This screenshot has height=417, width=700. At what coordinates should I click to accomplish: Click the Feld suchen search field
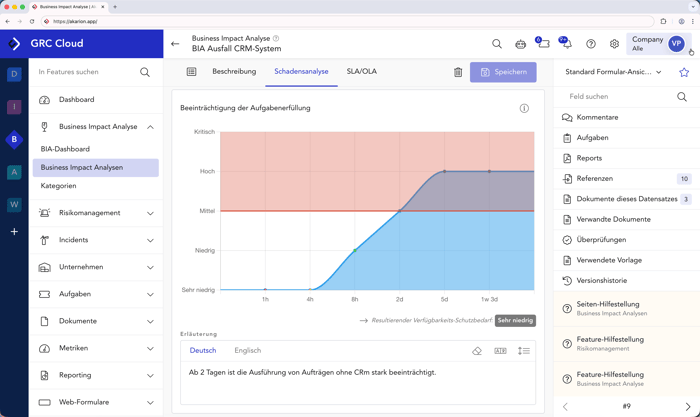[618, 97]
